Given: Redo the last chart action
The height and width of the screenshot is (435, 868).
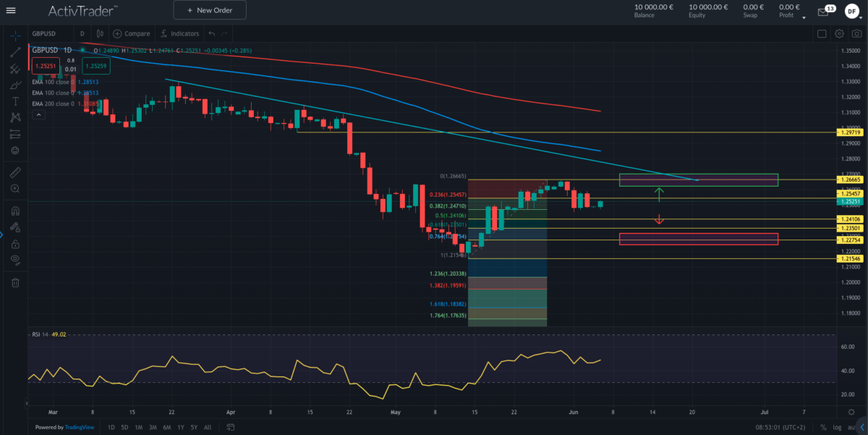Looking at the screenshot, I should 225,33.
